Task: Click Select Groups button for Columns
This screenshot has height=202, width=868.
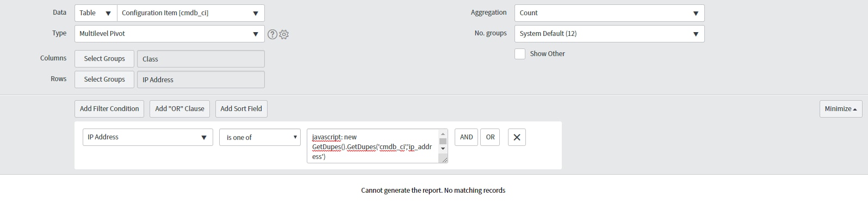Action: tap(104, 59)
